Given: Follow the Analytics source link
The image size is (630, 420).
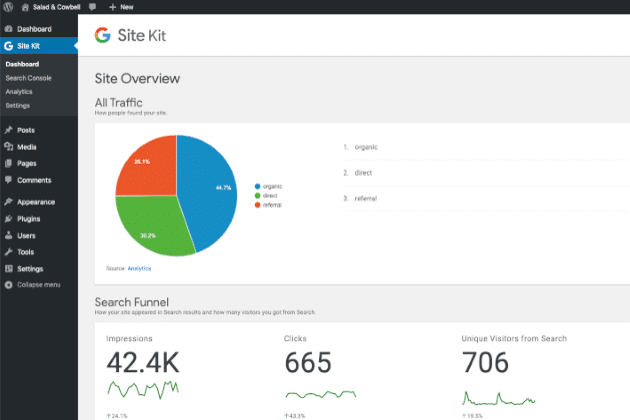Looking at the screenshot, I should (139, 268).
